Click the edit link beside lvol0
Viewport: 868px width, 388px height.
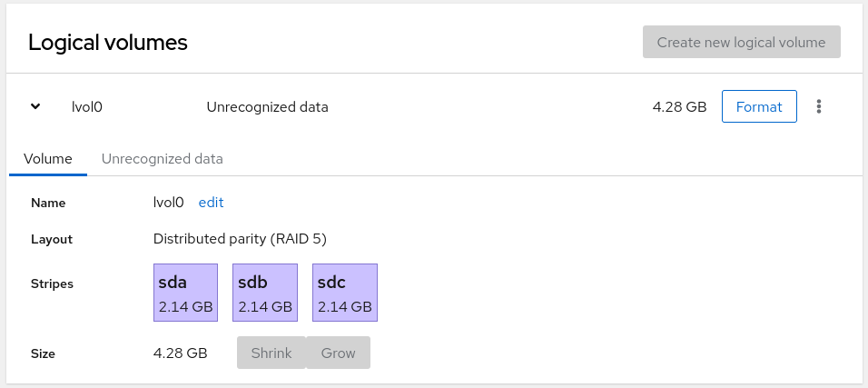[x=211, y=203]
